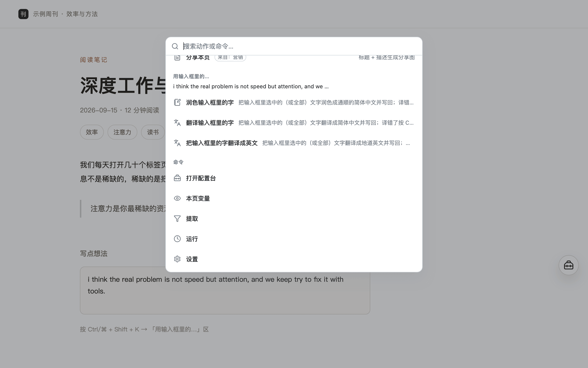Open 示例周刊 · 效率与方法 header title
This screenshot has height=368, width=588.
click(x=65, y=14)
